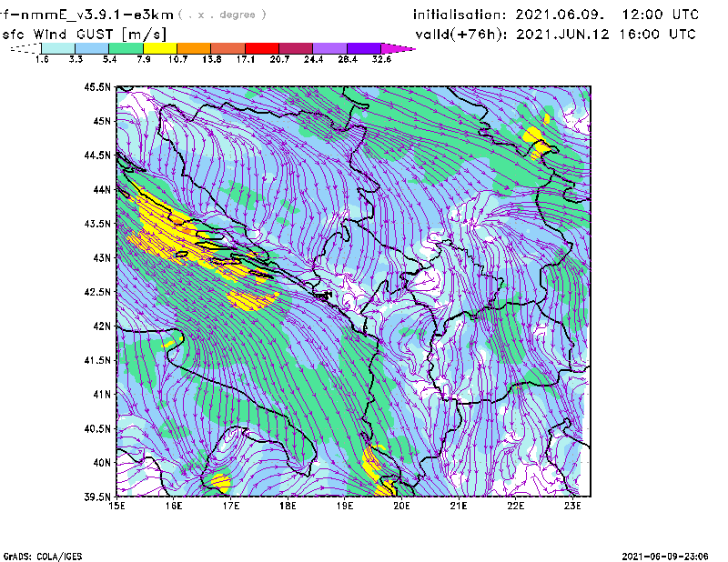Click the light blue 3.3–5.4 legend swatch

(x=92, y=48)
